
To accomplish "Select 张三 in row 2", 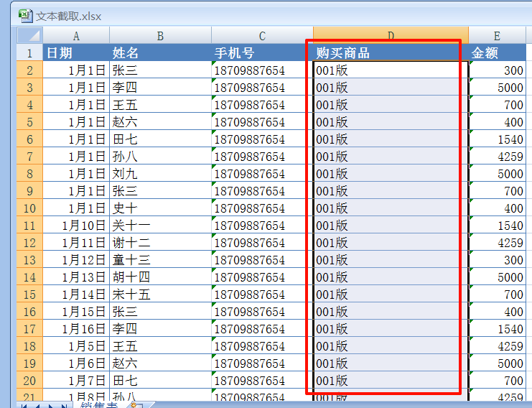I will tap(160, 70).
